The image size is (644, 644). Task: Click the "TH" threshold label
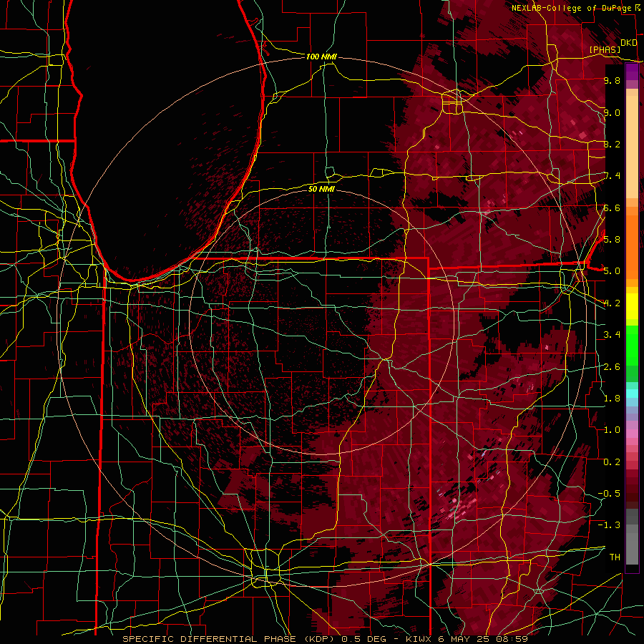coord(615,557)
